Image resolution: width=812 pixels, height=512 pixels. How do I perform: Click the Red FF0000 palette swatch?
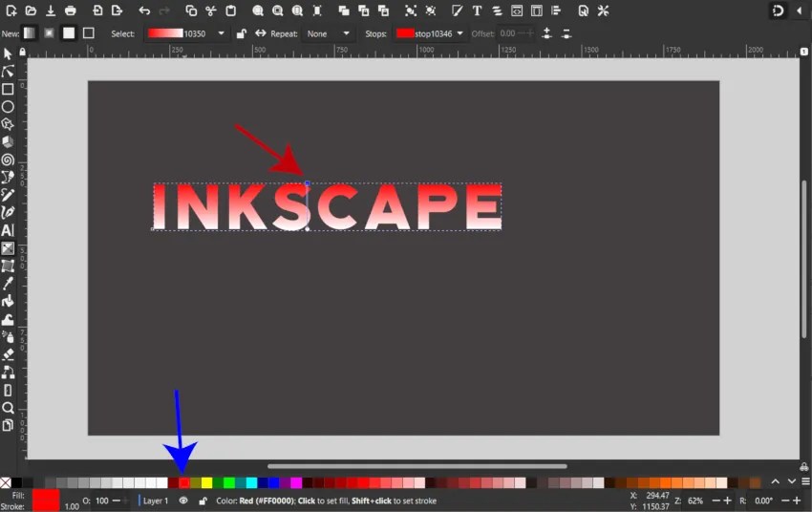[183, 483]
